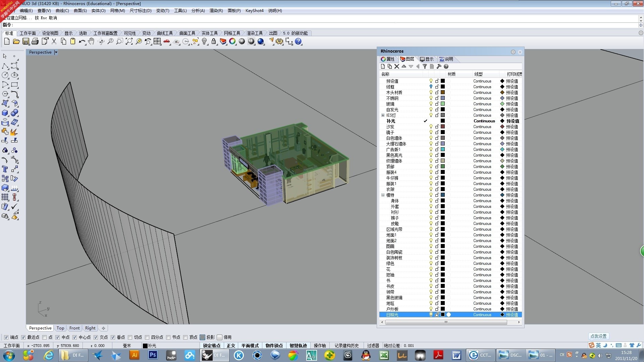644x362 pixels.
Task: Click the Zoom Extents icon
Action: click(x=129, y=41)
